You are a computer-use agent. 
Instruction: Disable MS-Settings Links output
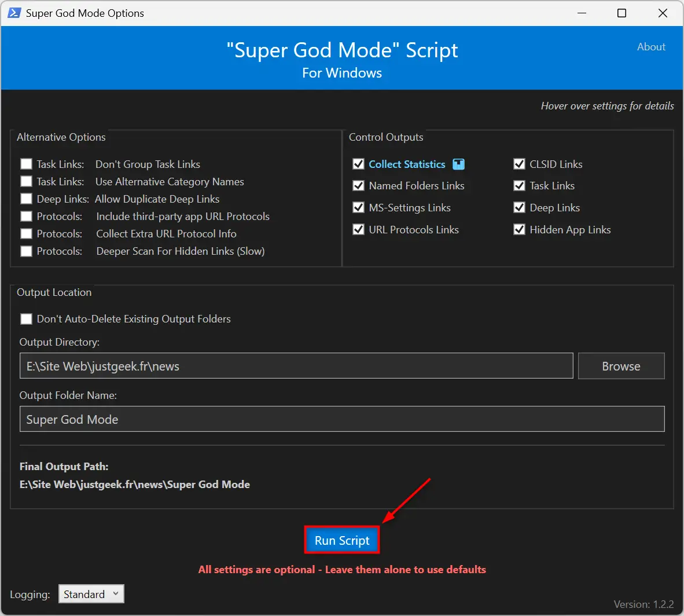(x=359, y=208)
